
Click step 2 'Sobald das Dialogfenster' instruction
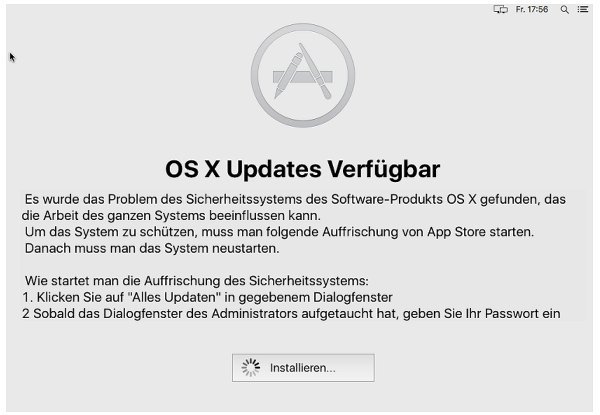tap(291, 314)
